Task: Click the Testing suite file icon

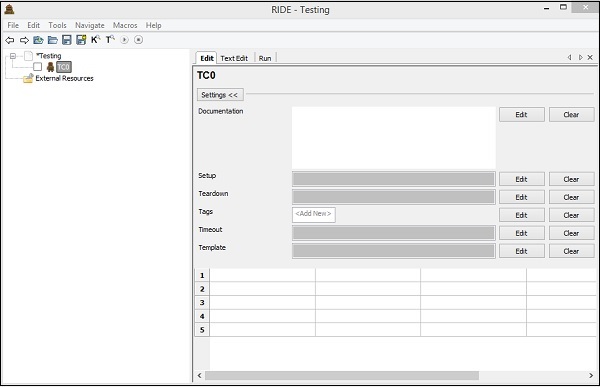Action: click(x=28, y=56)
